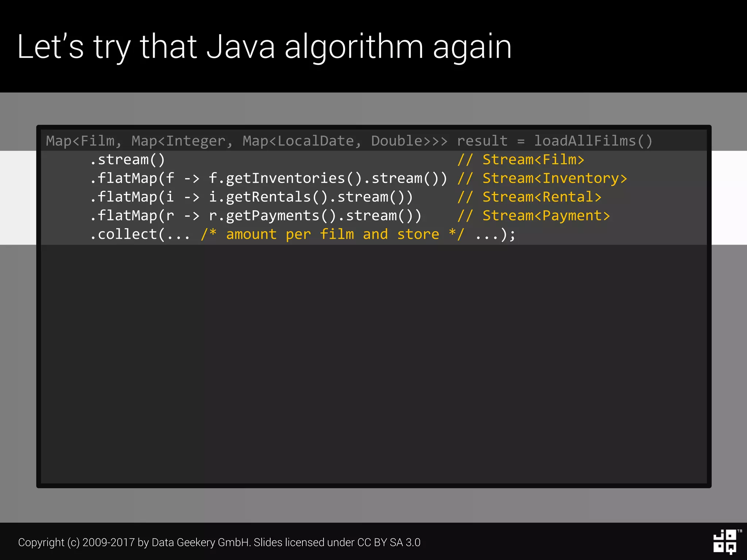Click the '.stream()' code line
Image resolution: width=747 pixels, height=560 pixels.
click(127, 160)
